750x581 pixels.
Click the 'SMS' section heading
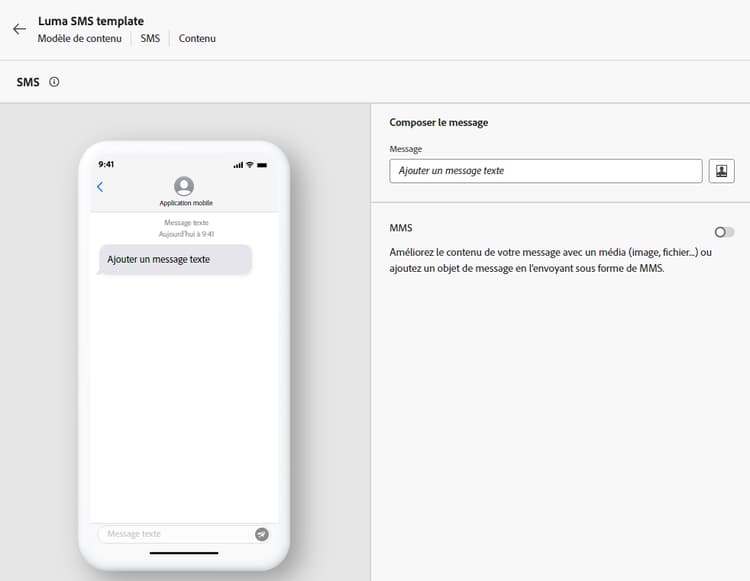(28, 82)
